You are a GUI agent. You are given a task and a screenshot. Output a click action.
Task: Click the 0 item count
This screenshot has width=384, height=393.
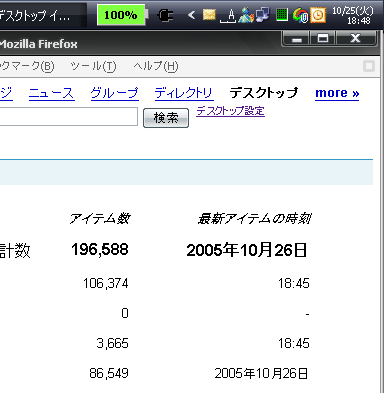click(x=125, y=313)
